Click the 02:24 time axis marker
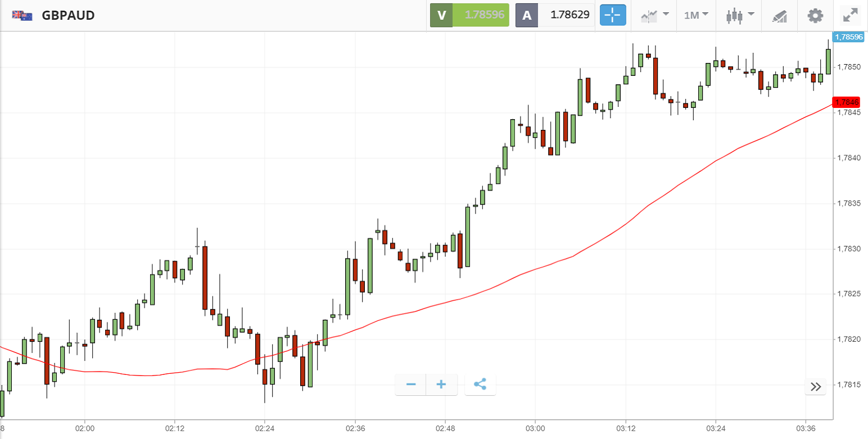Viewport: 868px width, 439px height. point(265,428)
